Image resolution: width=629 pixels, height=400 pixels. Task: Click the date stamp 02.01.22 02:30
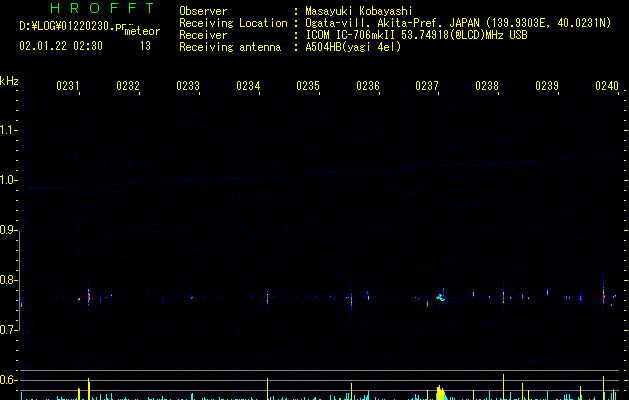tap(61, 46)
